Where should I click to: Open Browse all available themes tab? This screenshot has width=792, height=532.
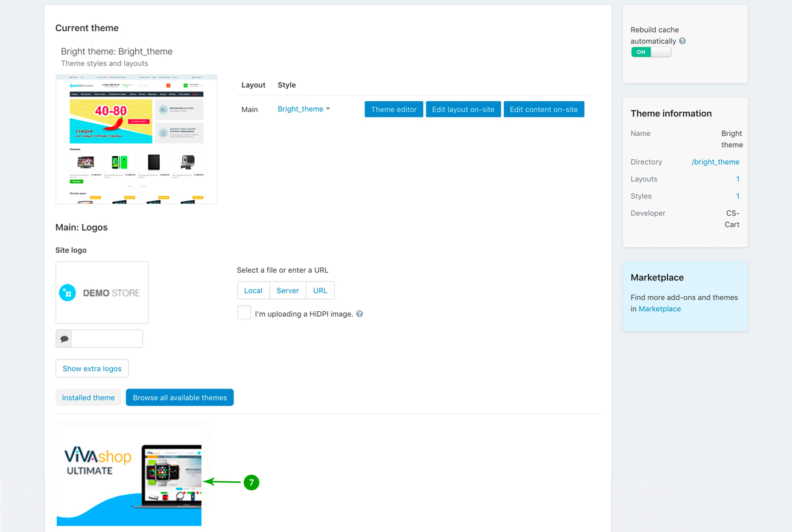click(x=180, y=397)
